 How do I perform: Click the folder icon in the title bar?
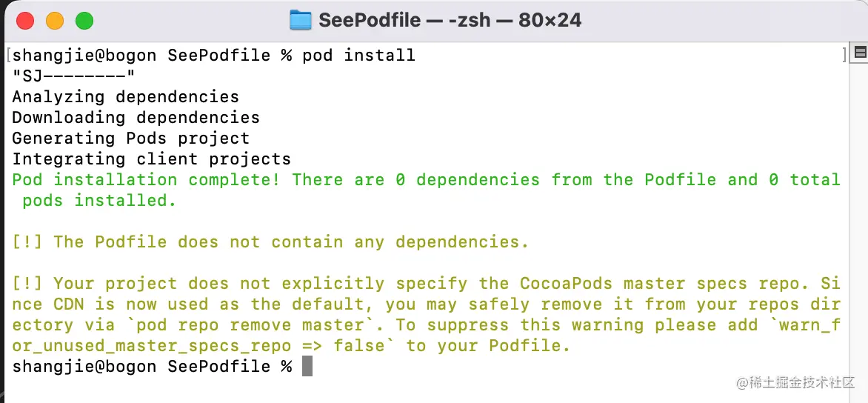point(300,21)
